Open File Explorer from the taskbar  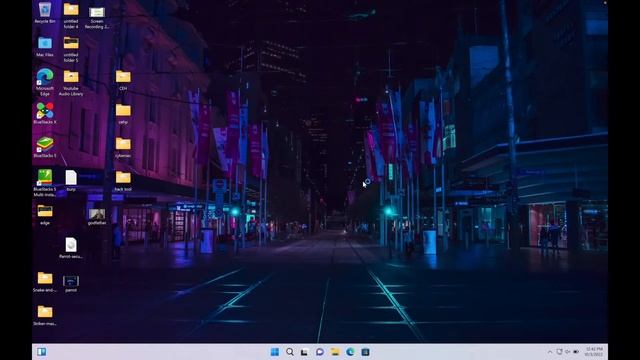pos(335,352)
